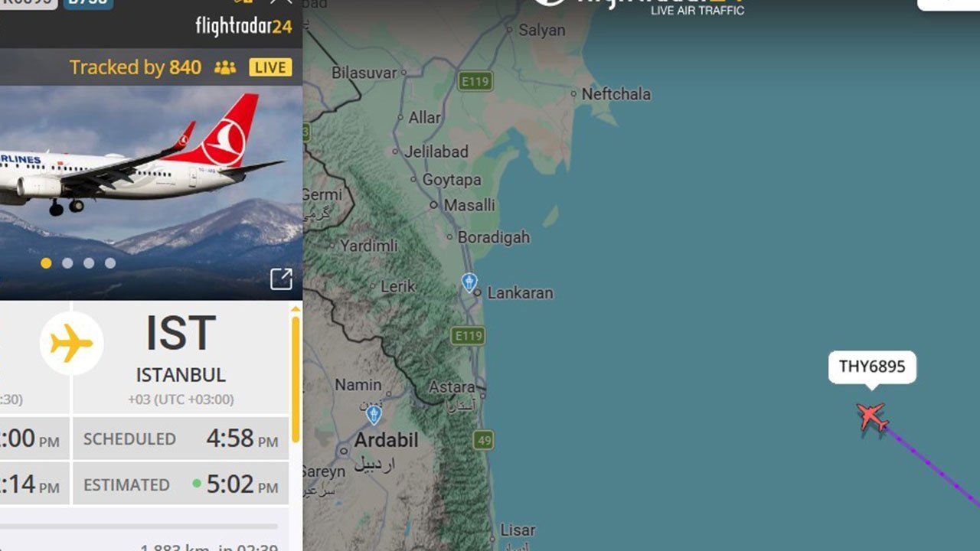980x551 pixels.
Task: Click the yellow airplane route icon
Action: [71, 343]
